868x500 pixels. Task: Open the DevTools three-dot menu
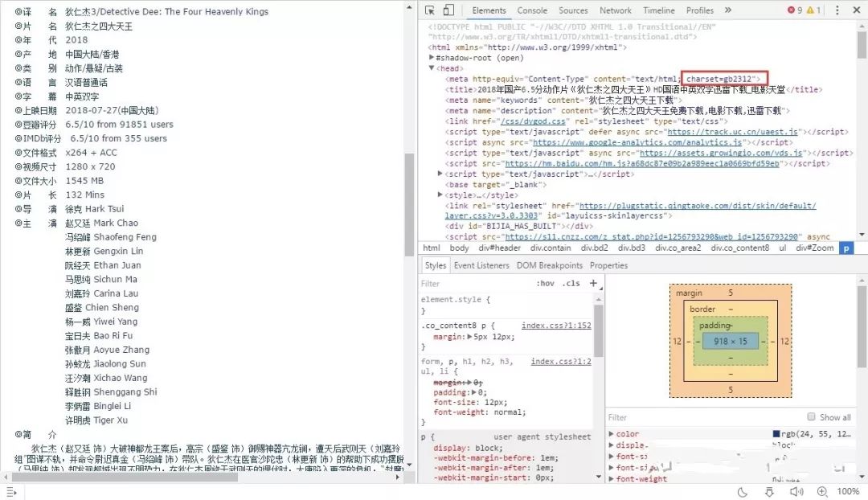click(x=837, y=10)
